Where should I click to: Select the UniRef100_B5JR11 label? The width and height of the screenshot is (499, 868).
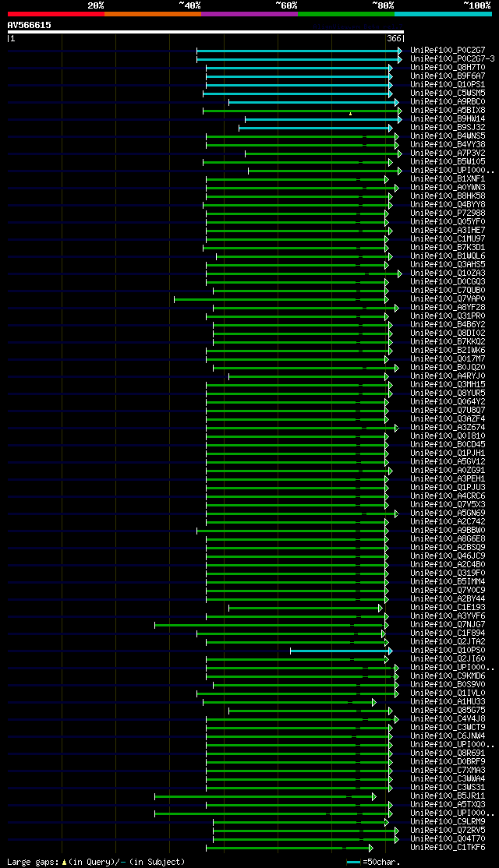coord(448,796)
